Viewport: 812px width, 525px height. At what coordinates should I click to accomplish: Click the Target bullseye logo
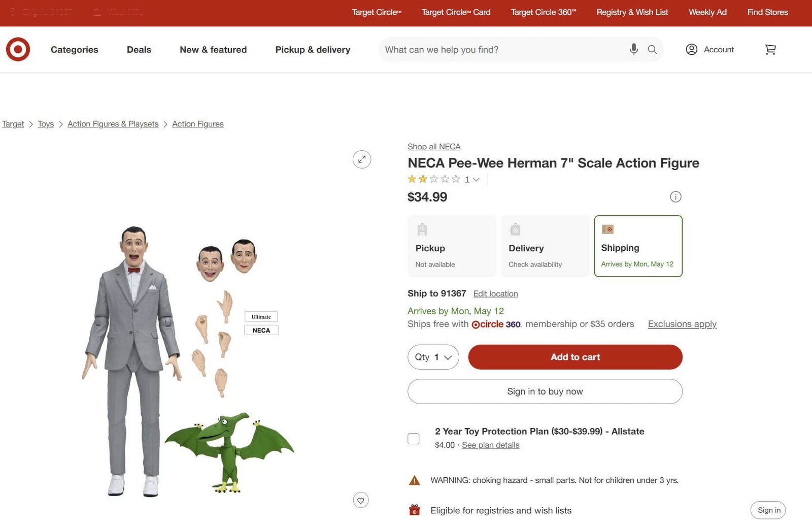coord(18,49)
